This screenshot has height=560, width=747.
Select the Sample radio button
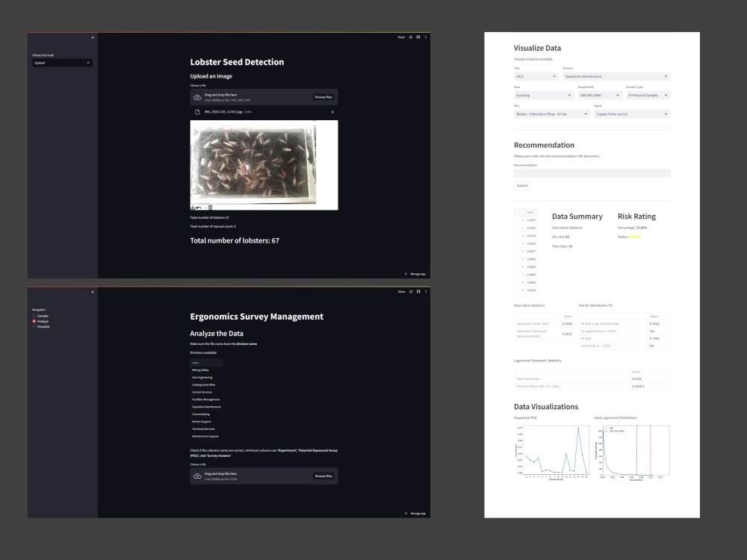coord(34,316)
